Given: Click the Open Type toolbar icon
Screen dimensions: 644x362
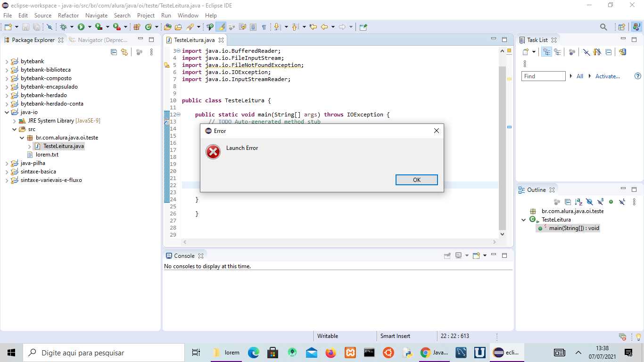Looking at the screenshot, I should pos(167,27).
